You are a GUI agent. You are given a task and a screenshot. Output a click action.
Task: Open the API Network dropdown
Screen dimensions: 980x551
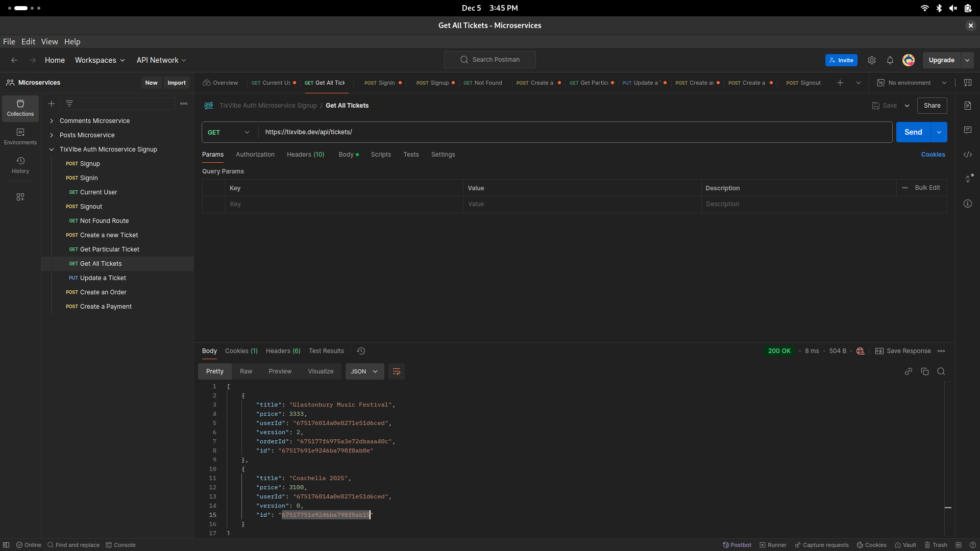click(x=161, y=60)
